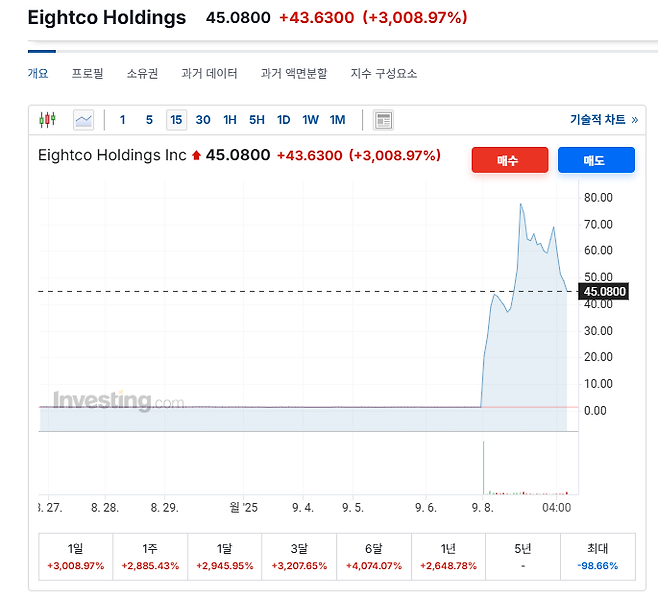Choose the 30 minute interval
Image resolution: width=658 pixels, height=598 pixels.
tap(203, 120)
